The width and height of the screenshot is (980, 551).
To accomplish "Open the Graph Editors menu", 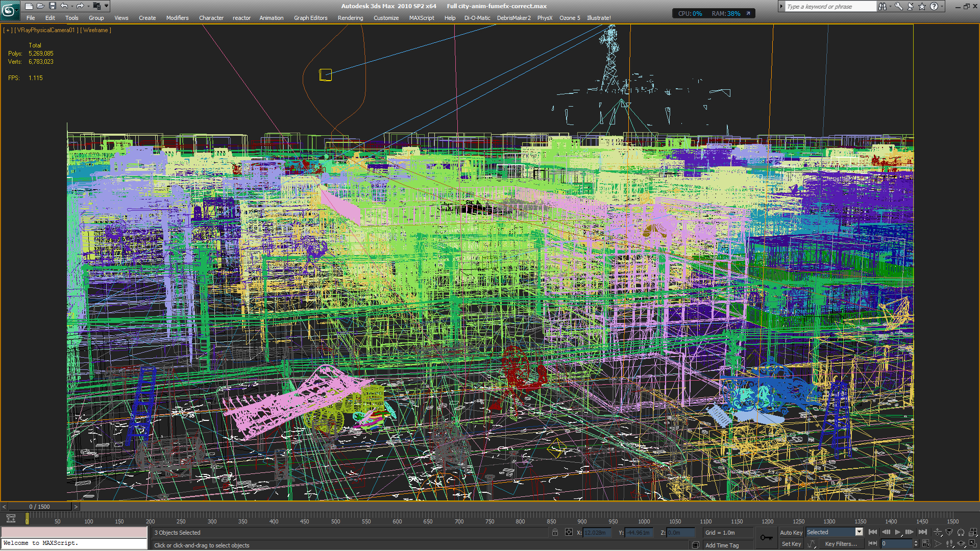I will (x=310, y=18).
